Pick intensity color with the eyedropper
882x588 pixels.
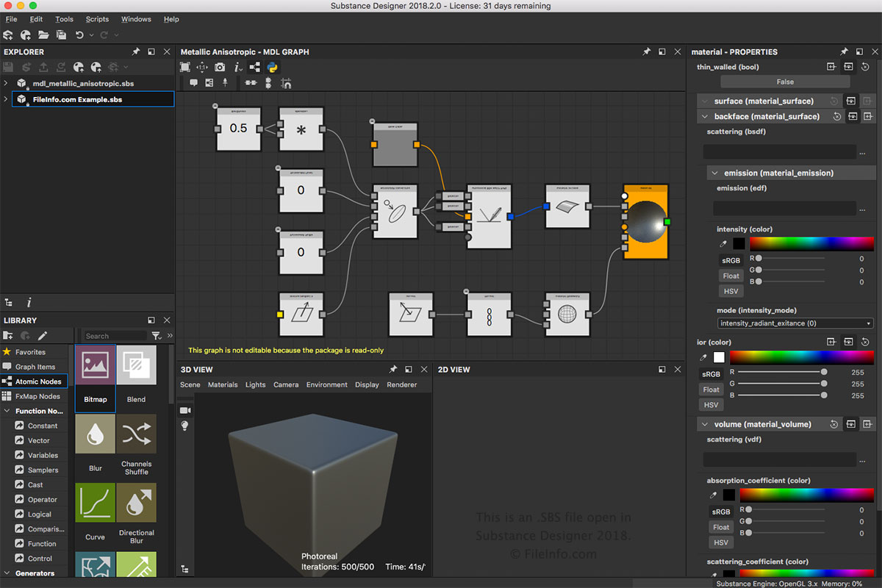[x=723, y=243]
